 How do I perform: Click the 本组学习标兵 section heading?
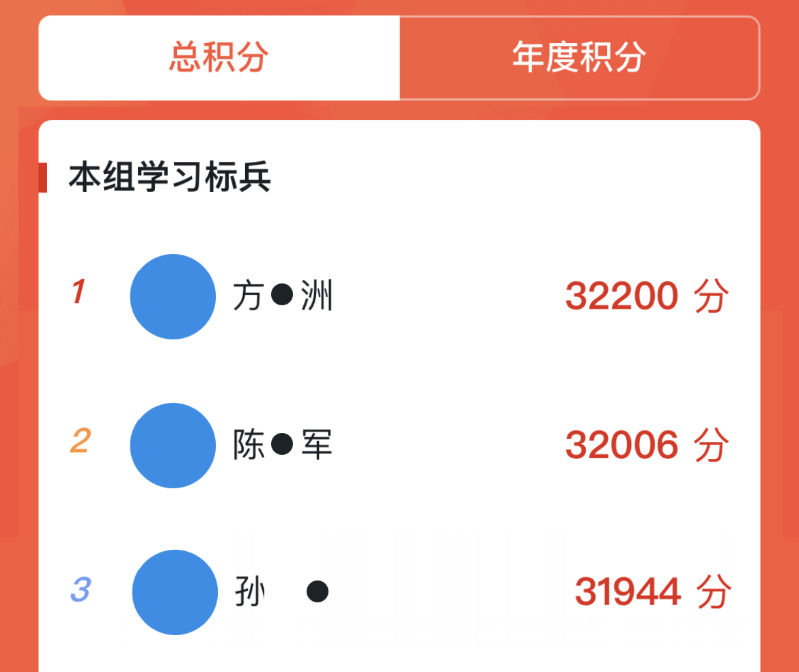[x=169, y=178]
